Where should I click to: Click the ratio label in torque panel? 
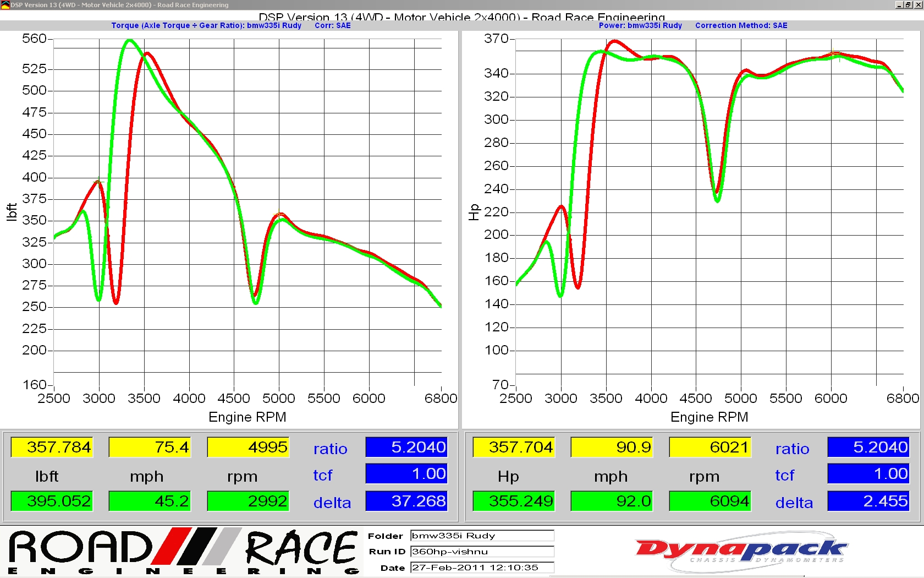point(330,449)
